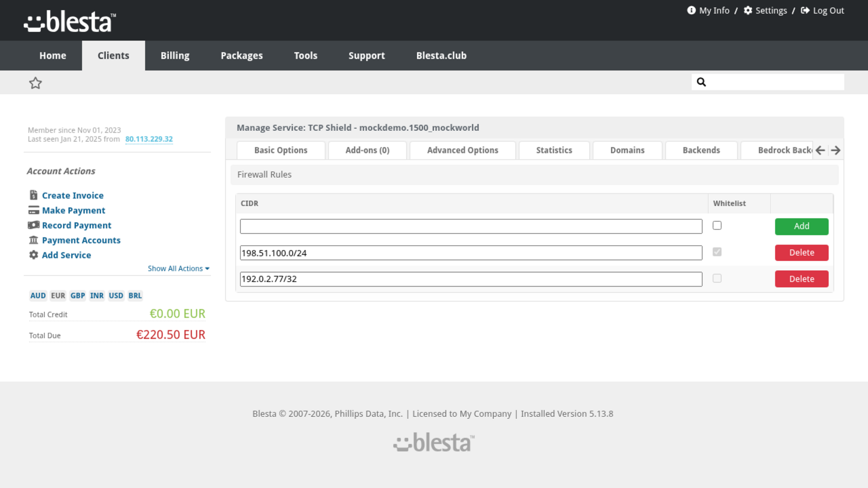Focus the empty new CIDR field

471,226
